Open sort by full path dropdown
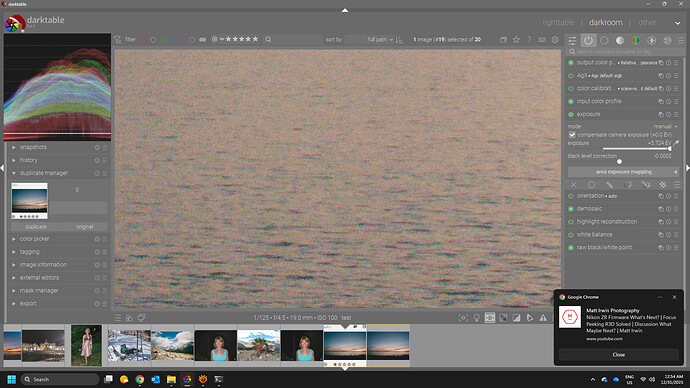This screenshot has width=690, height=388. [x=369, y=40]
